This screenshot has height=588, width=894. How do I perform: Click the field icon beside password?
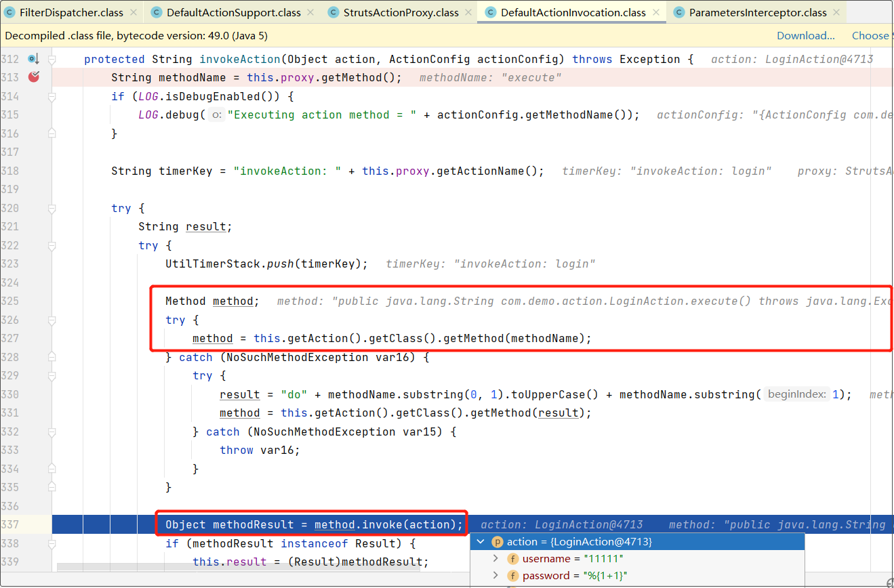click(x=512, y=576)
